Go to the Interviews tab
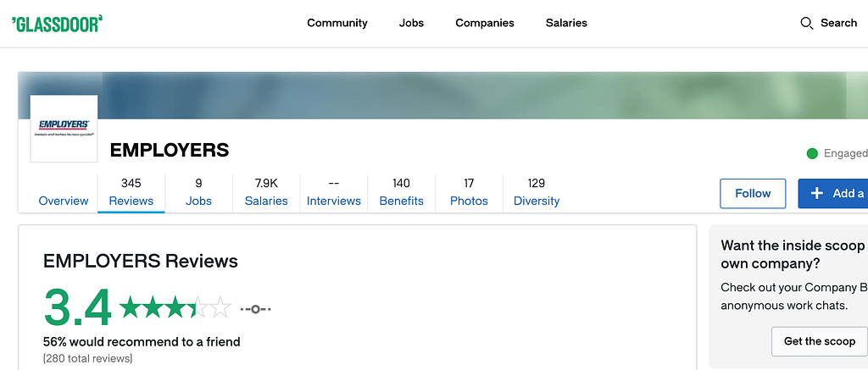Viewport: 868px width, 370px height. click(334, 194)
